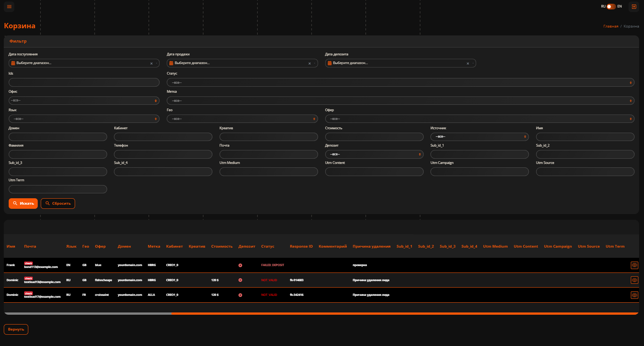Click the fishncheaps offer cell
This screenshot has height=346, width=644.
103,280
